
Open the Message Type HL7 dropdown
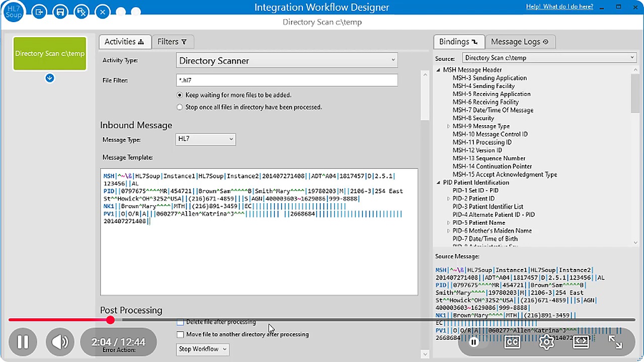coord(206,139)
